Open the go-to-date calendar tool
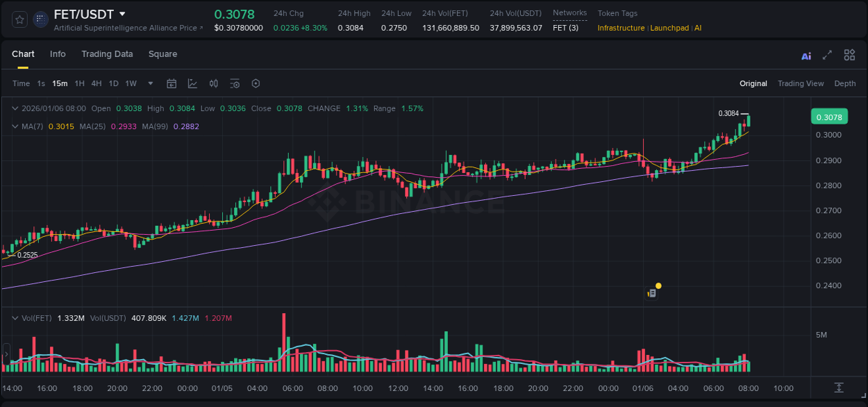Viewport: 868px width, 407px height. (x=172, y=83)
